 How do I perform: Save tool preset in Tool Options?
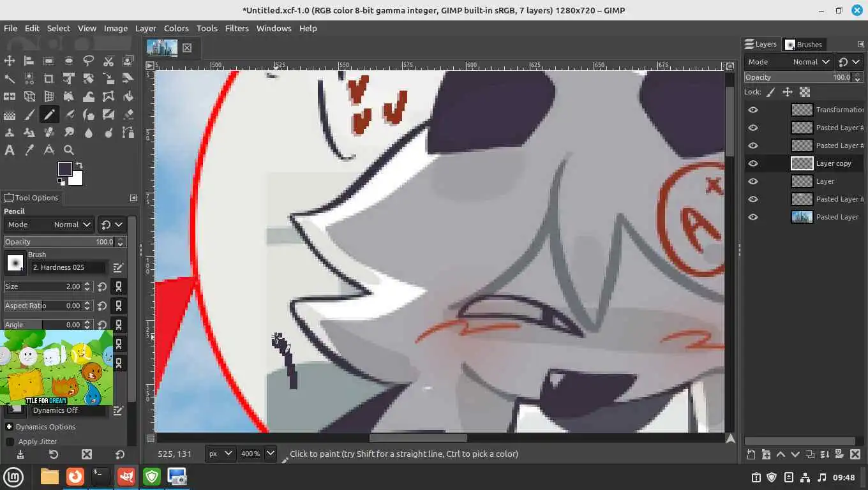click(x=20, y=454)
